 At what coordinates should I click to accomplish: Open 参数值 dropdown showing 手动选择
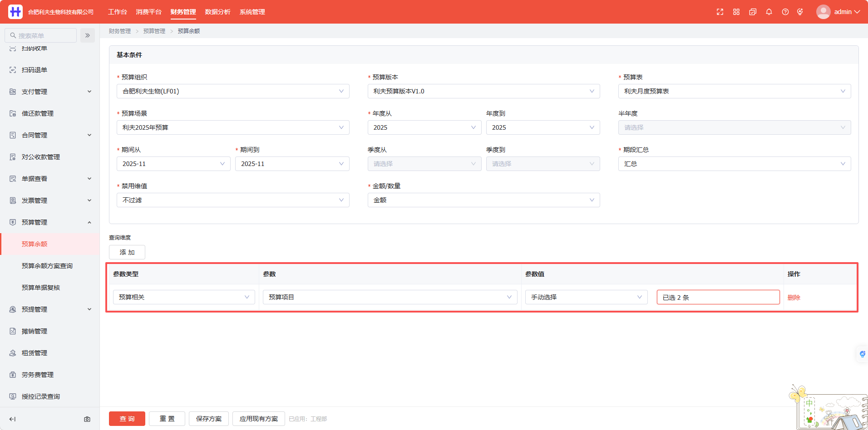[x=587, y=297]
